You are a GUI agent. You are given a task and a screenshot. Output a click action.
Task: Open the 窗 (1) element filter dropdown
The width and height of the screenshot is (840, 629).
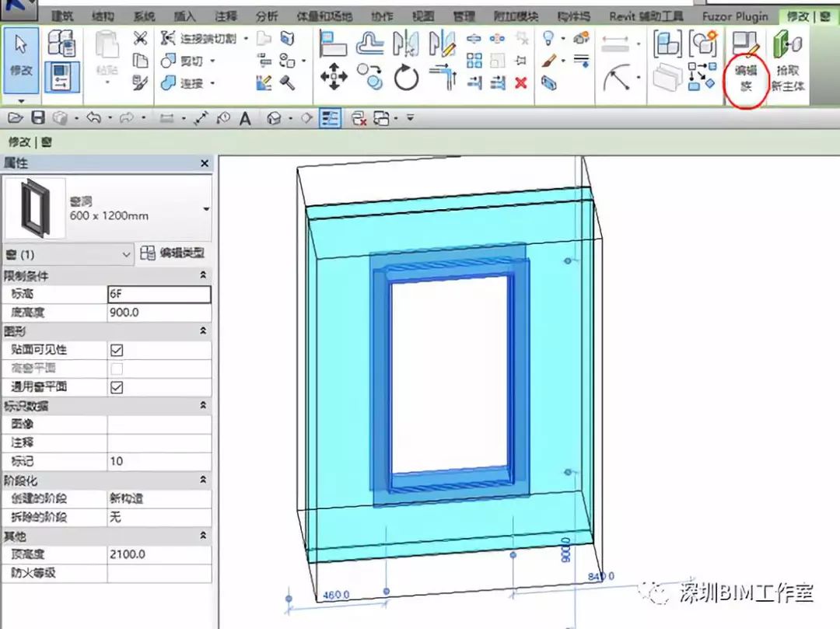(128, 254)
